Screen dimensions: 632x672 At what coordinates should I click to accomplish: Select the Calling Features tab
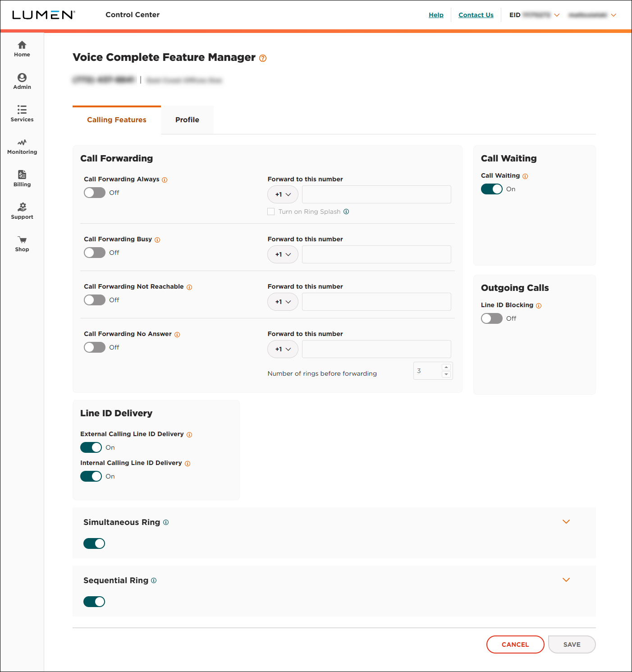click(116, 120)
